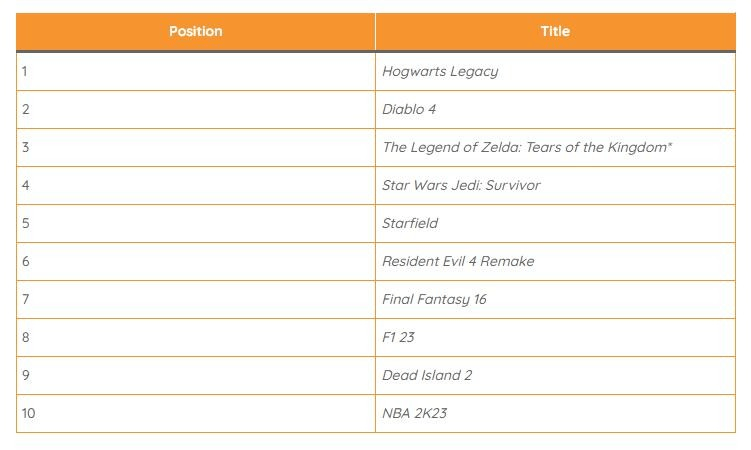Click position number 5 cell
The width and height of the screenshot is (751, 450).
pos(195,224)
